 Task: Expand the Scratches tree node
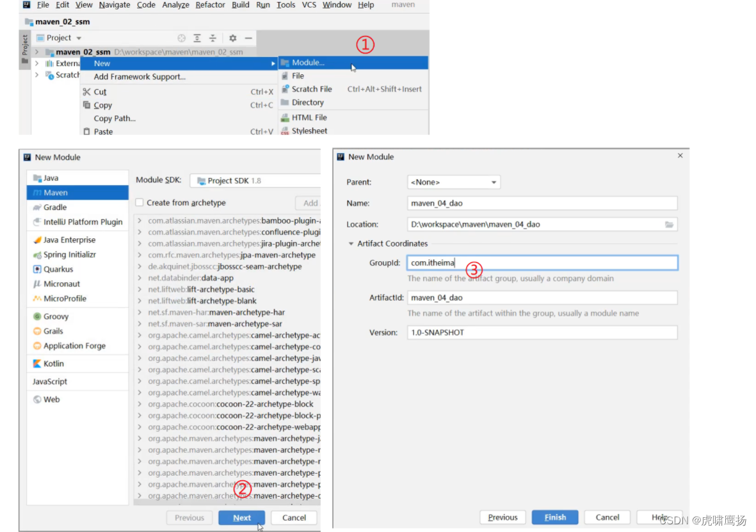click(x=36, y=75)
